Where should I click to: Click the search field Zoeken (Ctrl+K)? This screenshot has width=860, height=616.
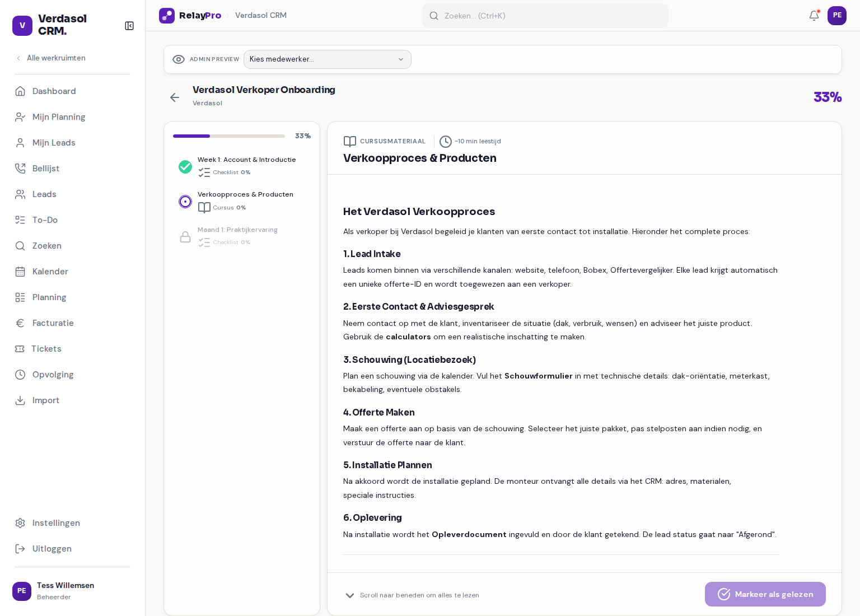[545, 16]
